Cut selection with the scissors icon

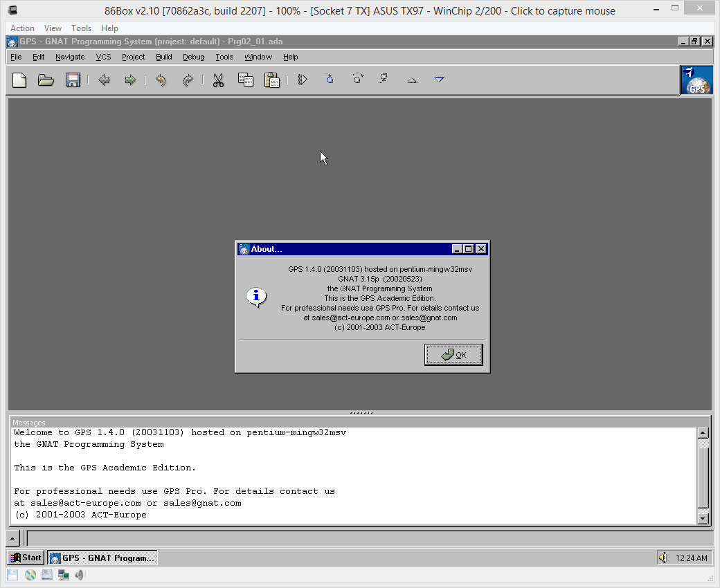pyautogui.click(x=218, y=80)
